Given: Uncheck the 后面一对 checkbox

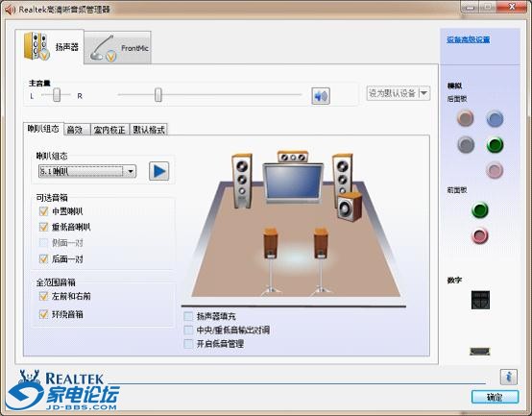Looking at the screenshot, I should pyautogui.click(x=44, y=258).
